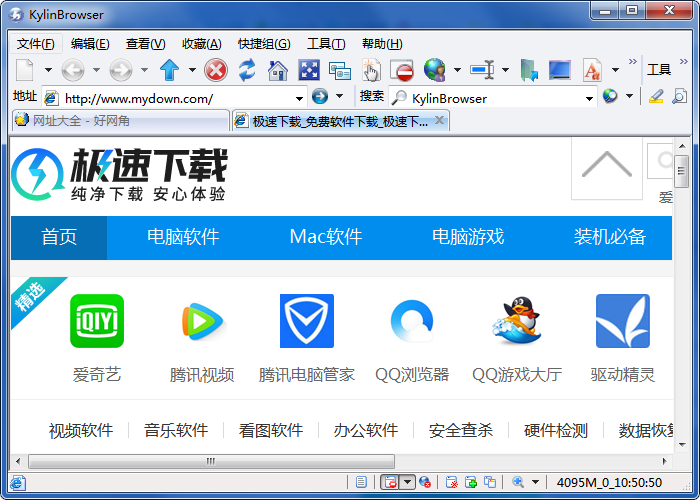Click the red Stop loading icon
This screenshot has width=700, height=500.
coord(215,70)
